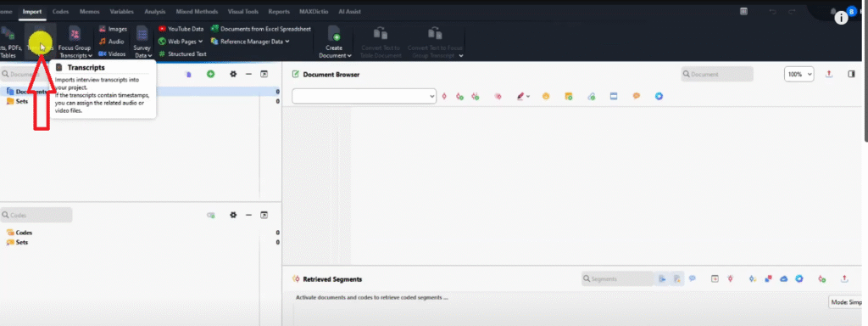Undock the Document System window

tap(264, 74)
